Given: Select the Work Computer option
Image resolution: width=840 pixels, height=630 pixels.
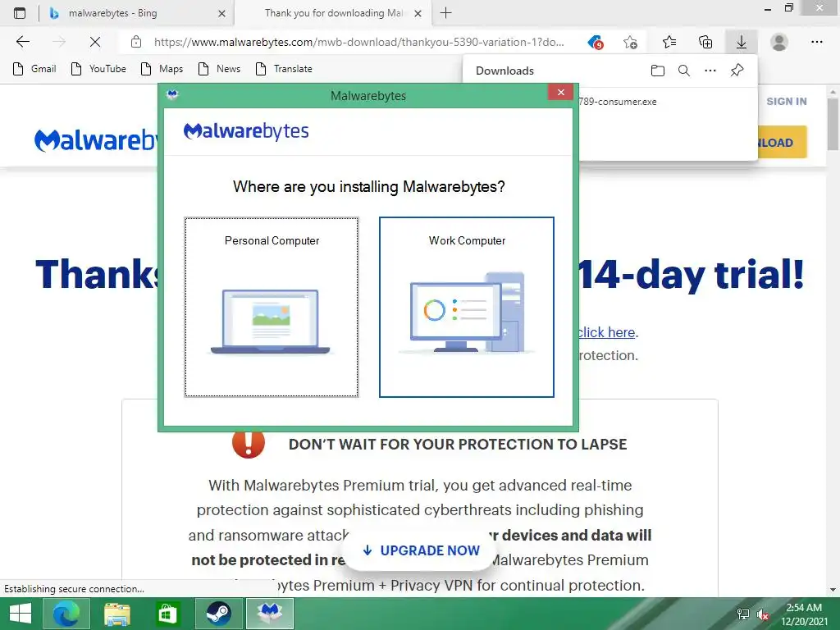Looking at the screenshot, I should [x=467, y=307].
